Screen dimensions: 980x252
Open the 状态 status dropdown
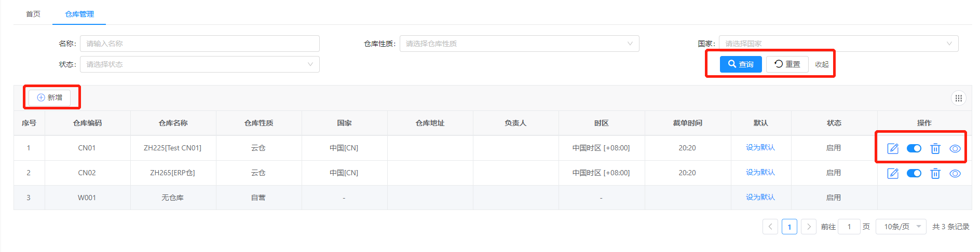(x=199, y=64)
